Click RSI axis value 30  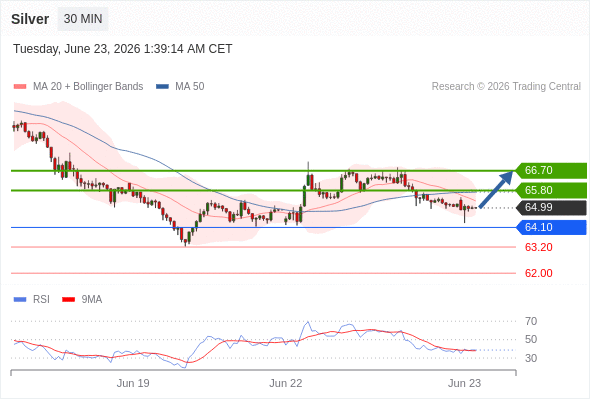[x=531, y=358]
